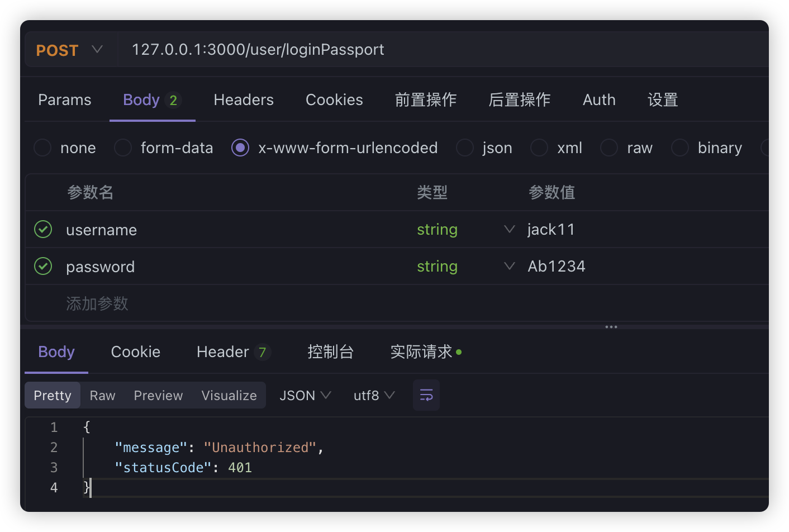Expand the username type dropdown arrow
Screen dimensions: 789x532
(x=509, y=229)
